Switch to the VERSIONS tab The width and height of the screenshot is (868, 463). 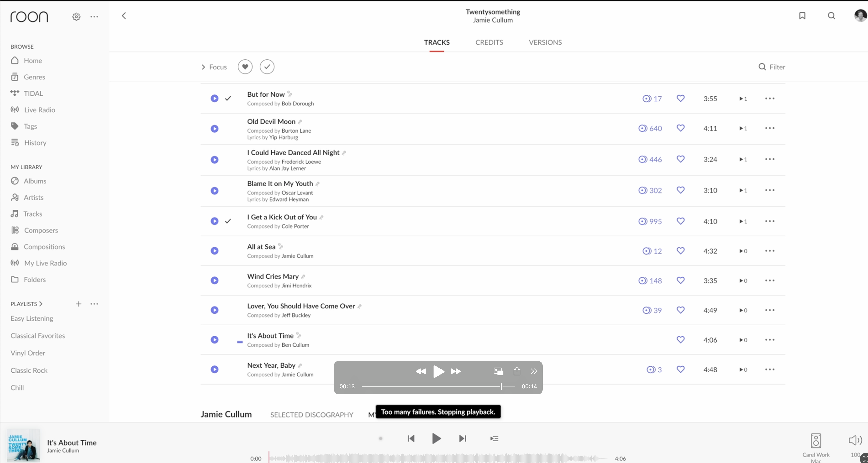[x=545, y=42]
